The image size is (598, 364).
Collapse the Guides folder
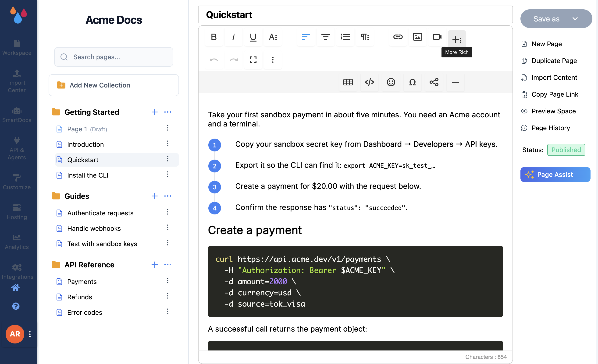click(56, 196)
